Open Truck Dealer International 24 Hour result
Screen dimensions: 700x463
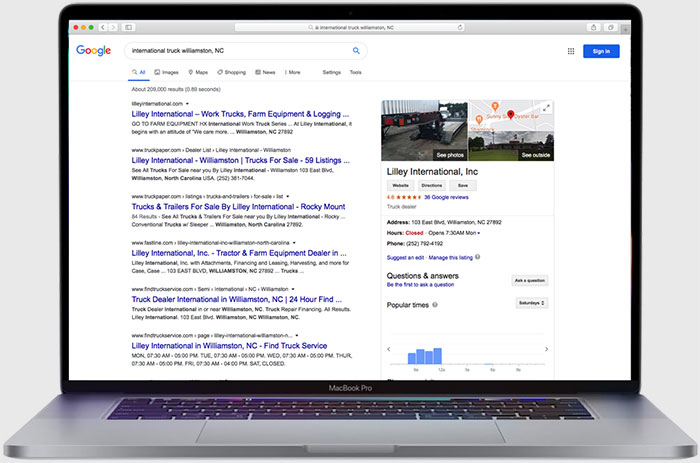pyautogui.click(x=237, y=300)
